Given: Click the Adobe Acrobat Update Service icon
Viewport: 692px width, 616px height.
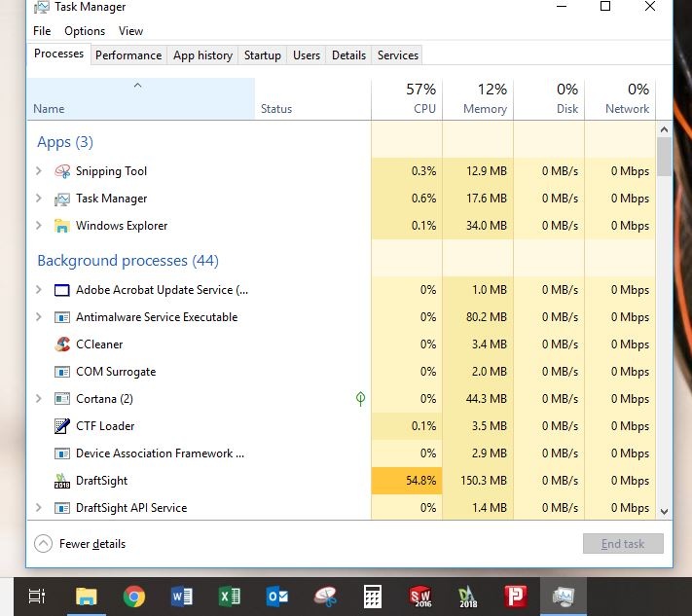Looking at the screenshot, I should (x=61, y=290).
